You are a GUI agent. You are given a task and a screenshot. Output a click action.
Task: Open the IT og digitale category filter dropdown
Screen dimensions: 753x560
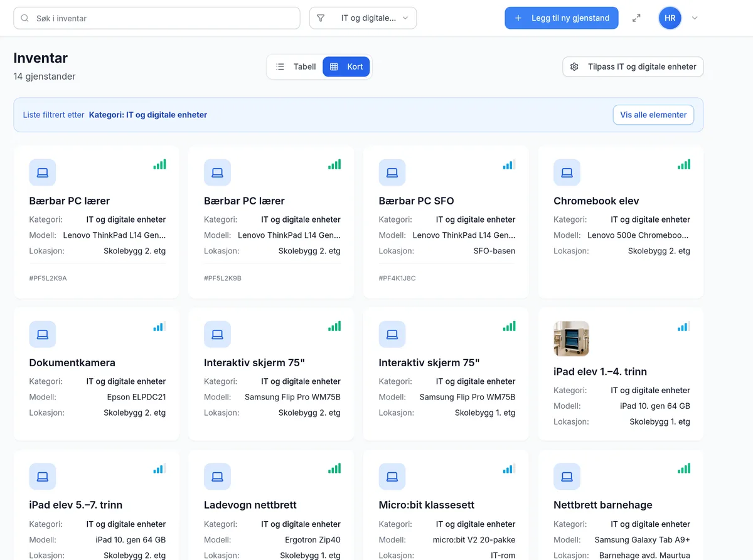(x=363, y=18)
